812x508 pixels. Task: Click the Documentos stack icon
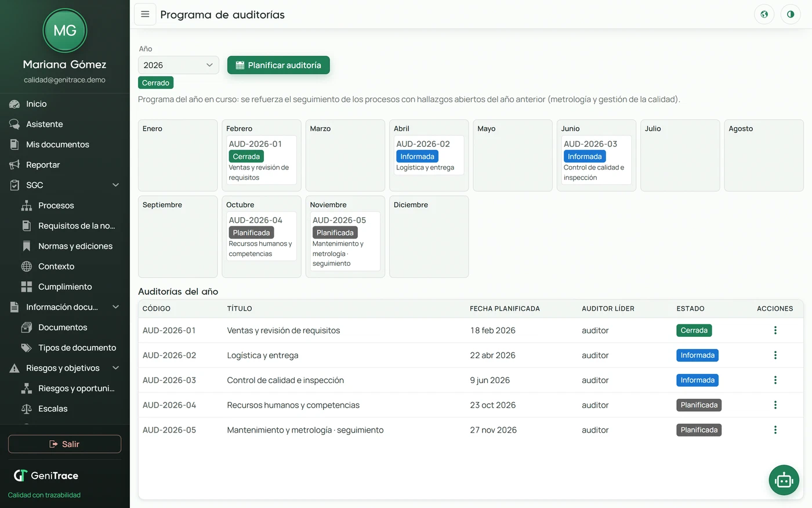pyautogui.click(x=27, y=327)
